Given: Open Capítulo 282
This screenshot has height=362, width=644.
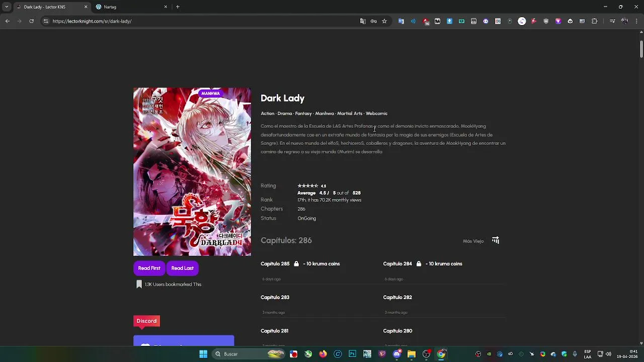Looking at the screenshot, I should coord(397,297).
